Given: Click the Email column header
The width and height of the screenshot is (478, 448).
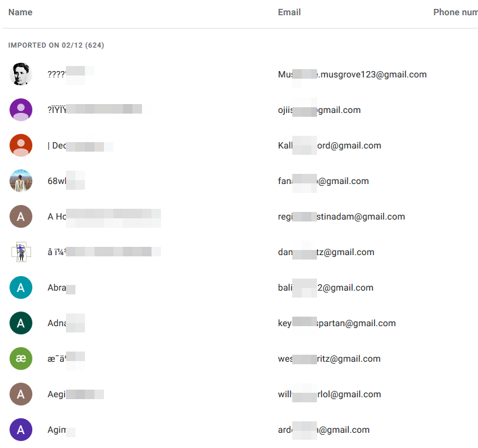Looking at the screenshot, I should (289, 12).
